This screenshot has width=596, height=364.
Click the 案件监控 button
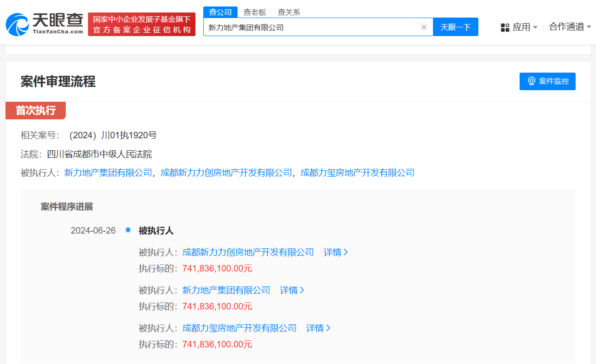tap(547, 81)
